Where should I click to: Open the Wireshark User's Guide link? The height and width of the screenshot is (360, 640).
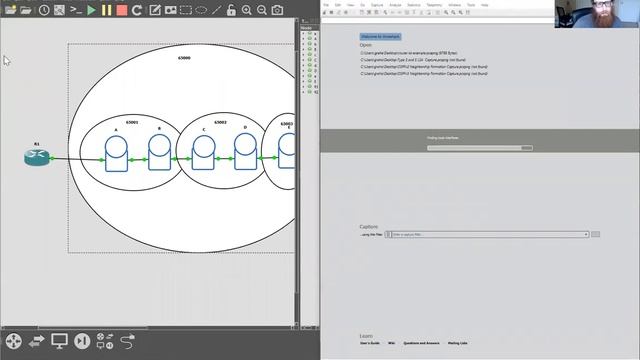click(370, 343)
